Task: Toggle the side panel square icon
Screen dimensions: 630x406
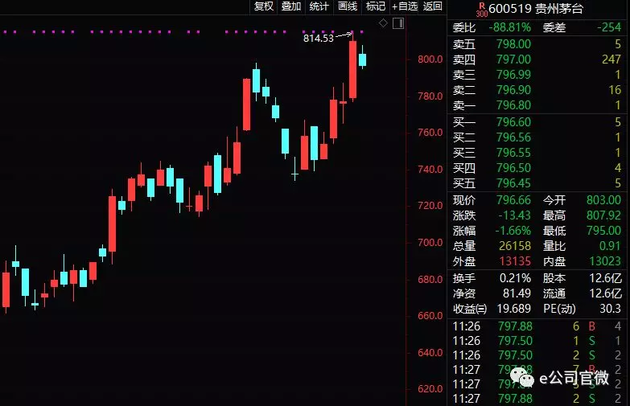Action: [398, 23]
